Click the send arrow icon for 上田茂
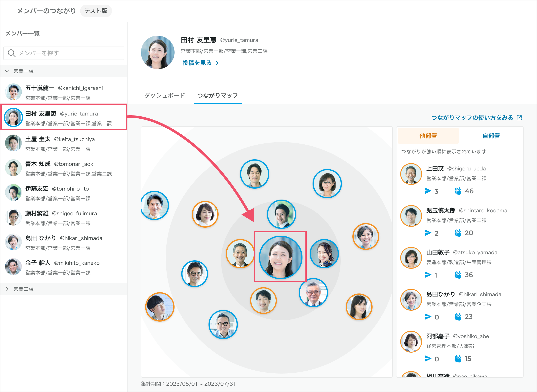The height and width of the screenshot is (392, 537). click(x=428, y=191)
